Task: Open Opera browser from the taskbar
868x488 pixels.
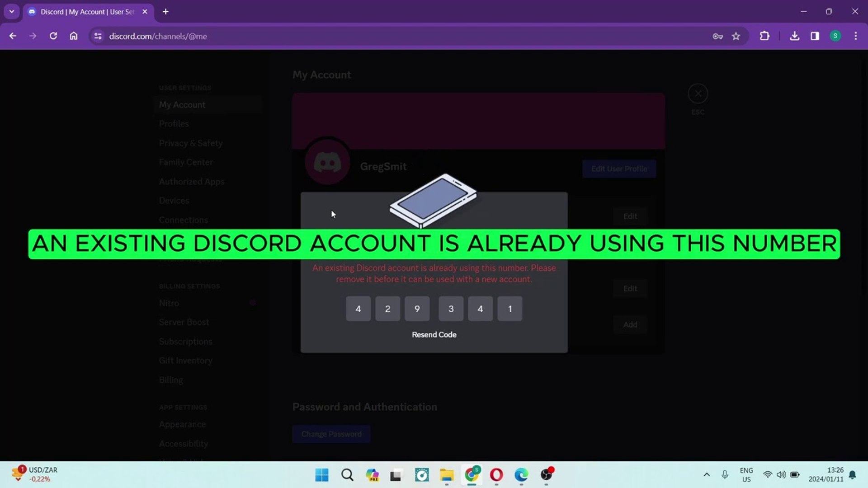Action: click(496, 475)
